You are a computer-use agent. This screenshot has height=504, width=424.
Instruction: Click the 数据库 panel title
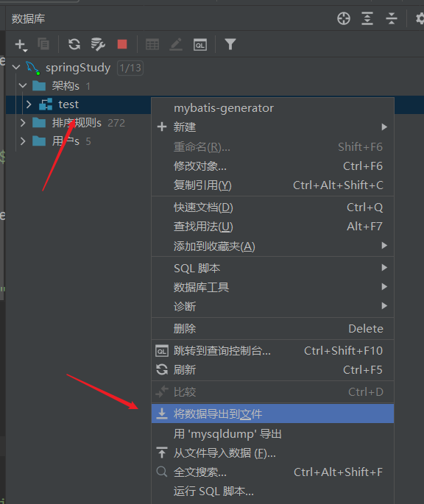28,18
